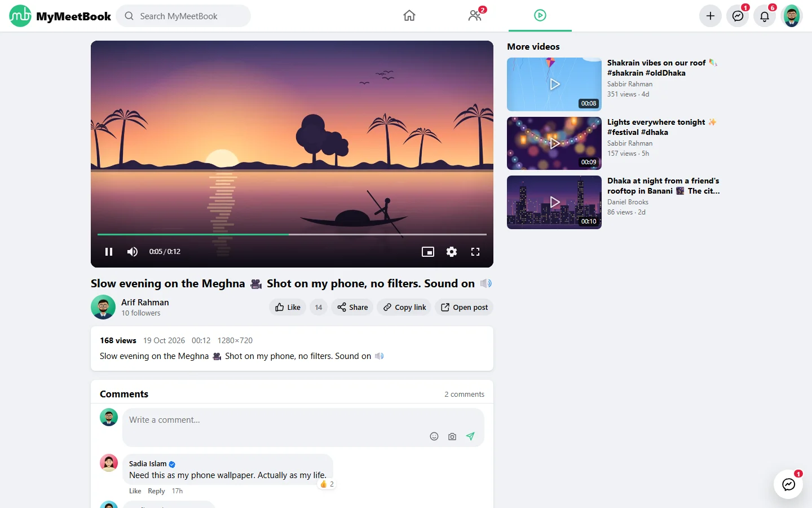Click the 2 comments count
Image resolution: width=812 pixels, height=508 pixels.
click(x=464, y=395)
